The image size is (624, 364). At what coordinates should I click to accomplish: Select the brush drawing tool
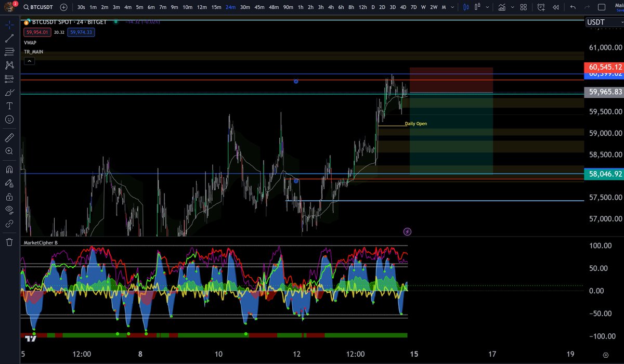(x=9, y=92)
